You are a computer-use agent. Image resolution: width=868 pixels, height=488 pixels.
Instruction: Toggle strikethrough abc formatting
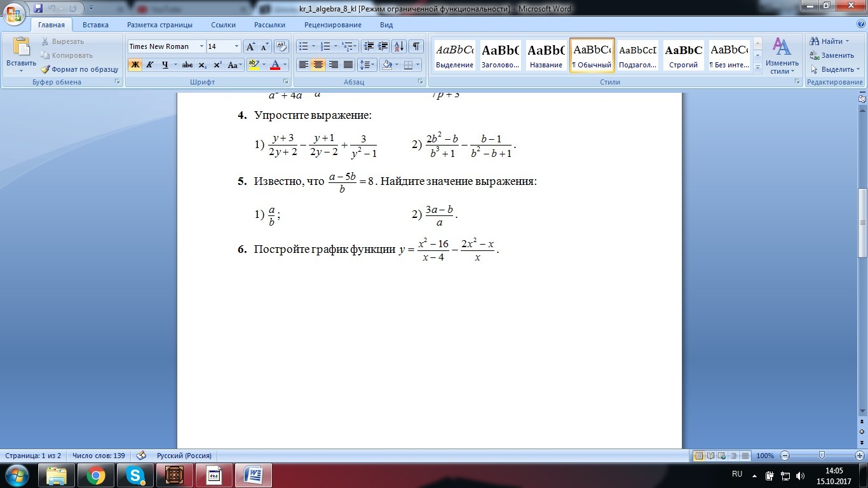pos(187,65)
